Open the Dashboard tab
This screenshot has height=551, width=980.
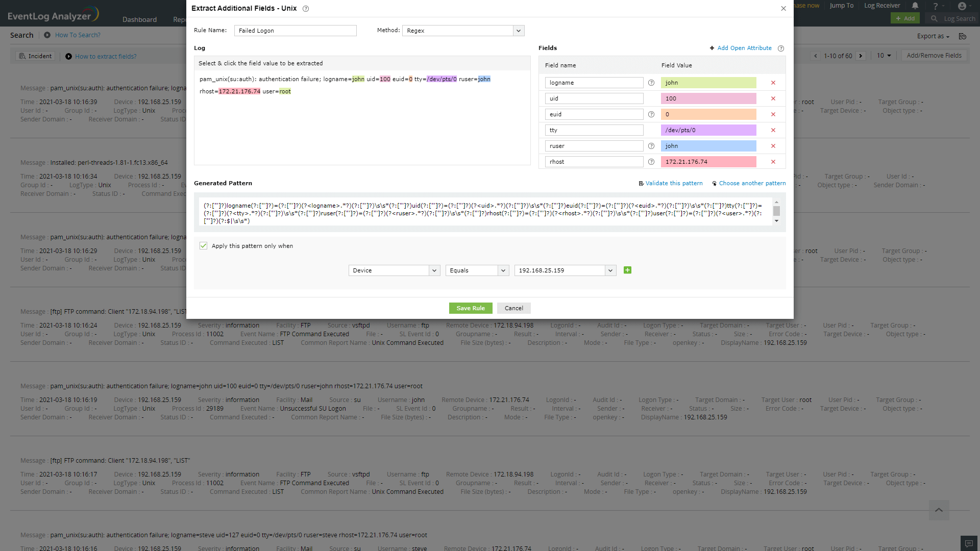[x=139, y=19]
